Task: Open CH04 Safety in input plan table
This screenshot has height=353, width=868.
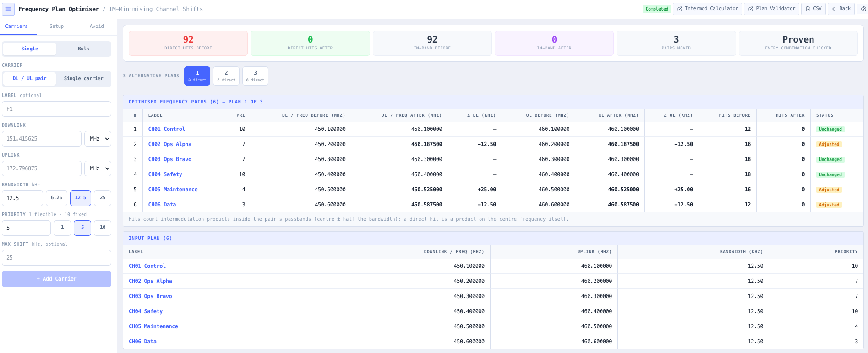Action: coord(146,312)
